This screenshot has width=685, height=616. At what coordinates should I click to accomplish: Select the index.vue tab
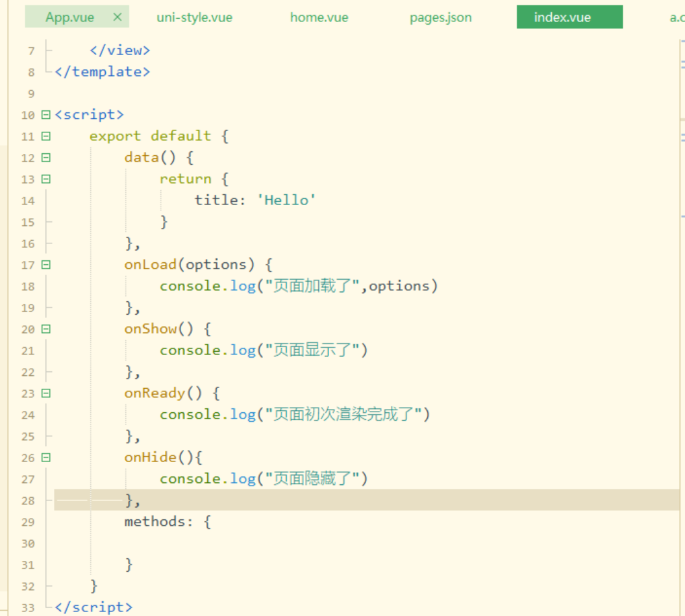(569, 17)
